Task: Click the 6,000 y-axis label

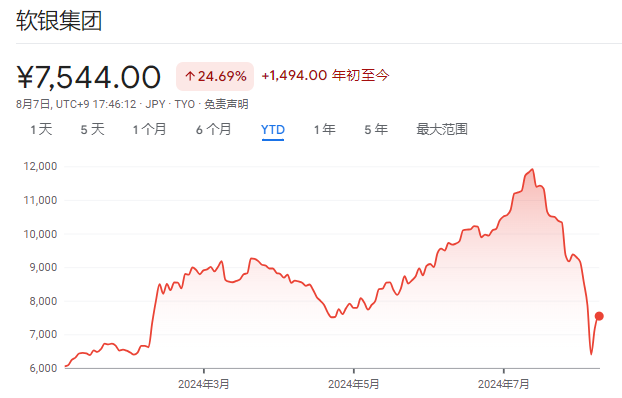Action: coord(43,368)
